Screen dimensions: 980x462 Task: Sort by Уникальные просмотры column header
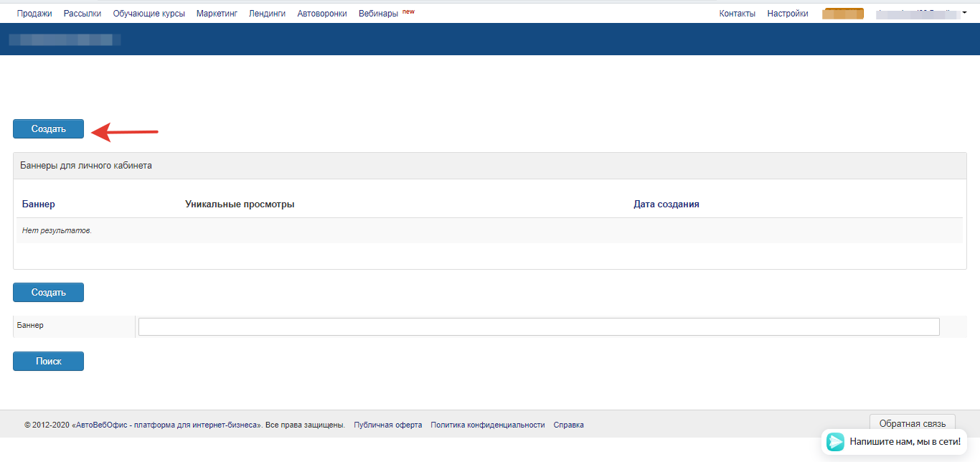[x=240, y=204]
